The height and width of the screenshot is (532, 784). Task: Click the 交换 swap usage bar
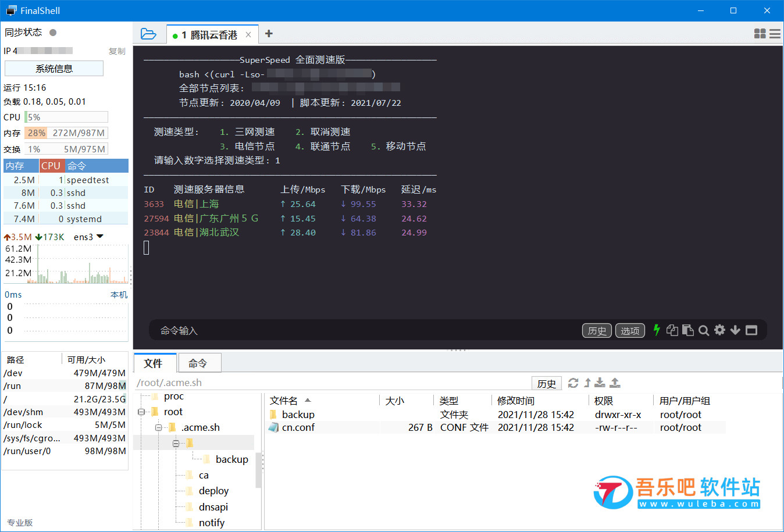pos(66,149)
